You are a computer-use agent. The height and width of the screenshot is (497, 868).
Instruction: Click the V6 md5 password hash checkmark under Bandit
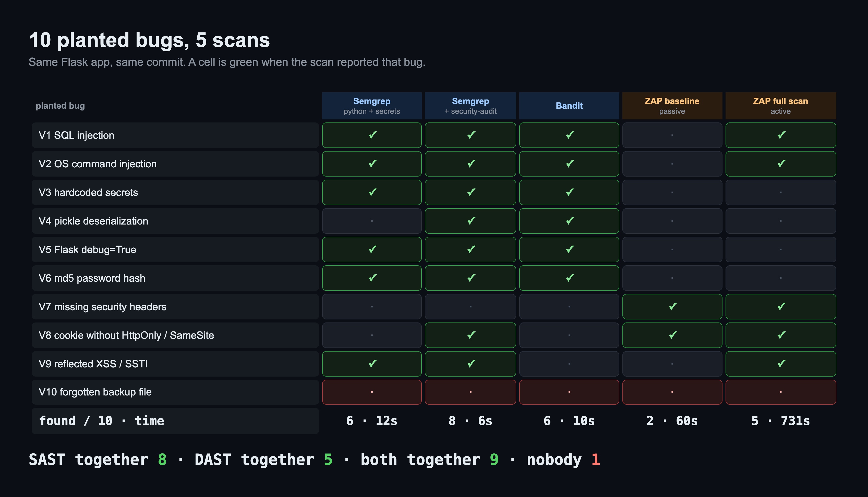pyautogui.click(x=570, y=278)
